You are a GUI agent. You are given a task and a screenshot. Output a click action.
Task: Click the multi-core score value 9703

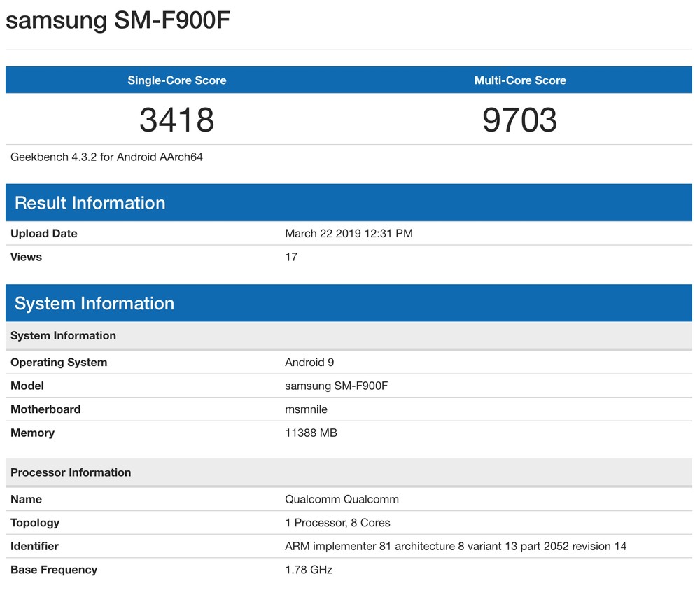(x=520, y=120)
